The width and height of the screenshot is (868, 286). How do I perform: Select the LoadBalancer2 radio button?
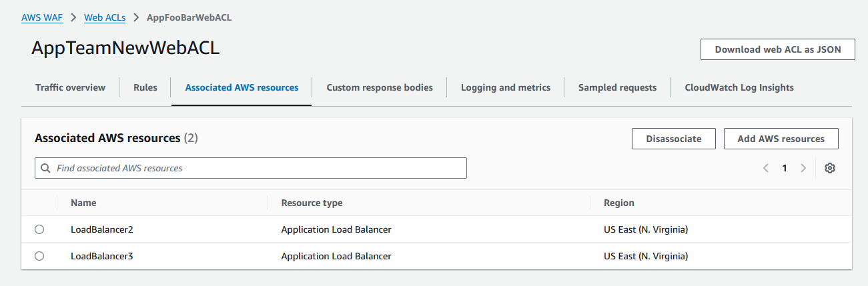point(39,229)
